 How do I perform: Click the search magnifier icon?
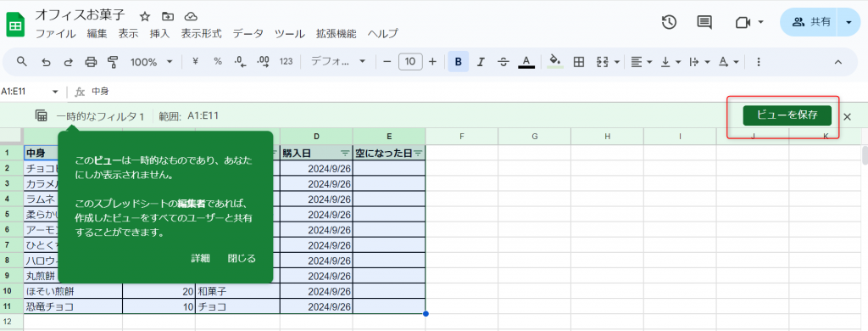click(22, 61)
